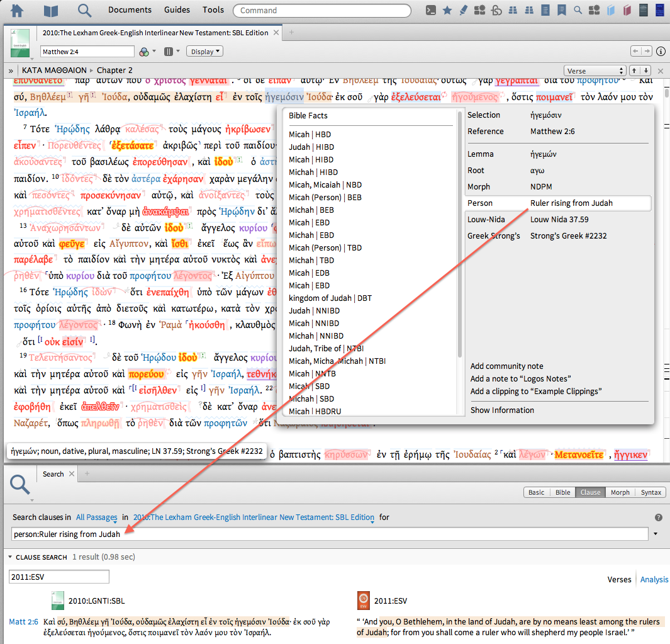Switch to Basic search type
The image size is (670, 644).
point(536,492)
